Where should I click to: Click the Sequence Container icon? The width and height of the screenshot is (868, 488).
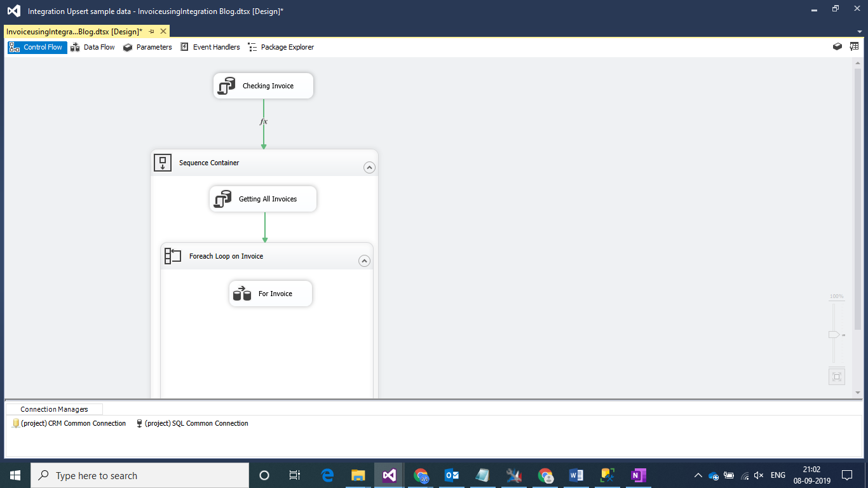pos(163,163)
